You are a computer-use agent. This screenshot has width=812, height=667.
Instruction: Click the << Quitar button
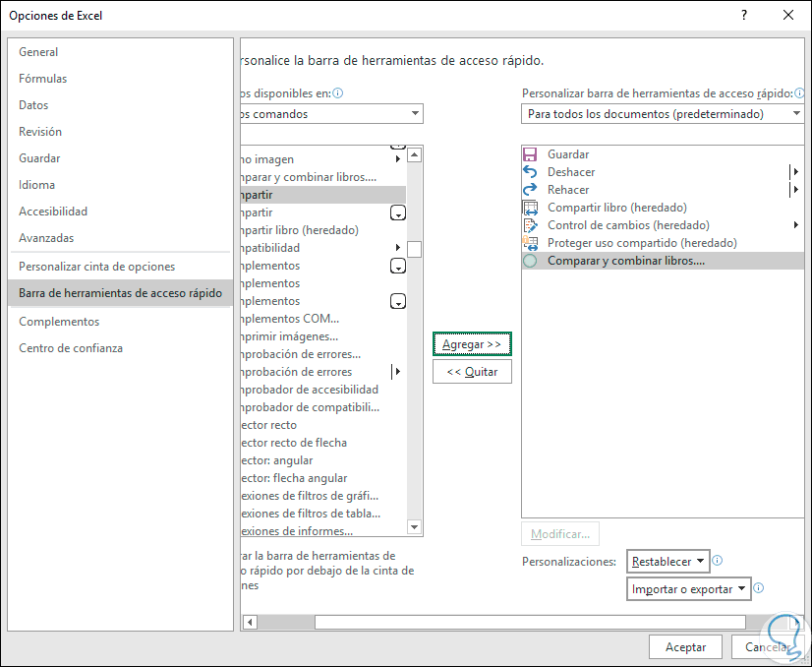tap(472, 372)
